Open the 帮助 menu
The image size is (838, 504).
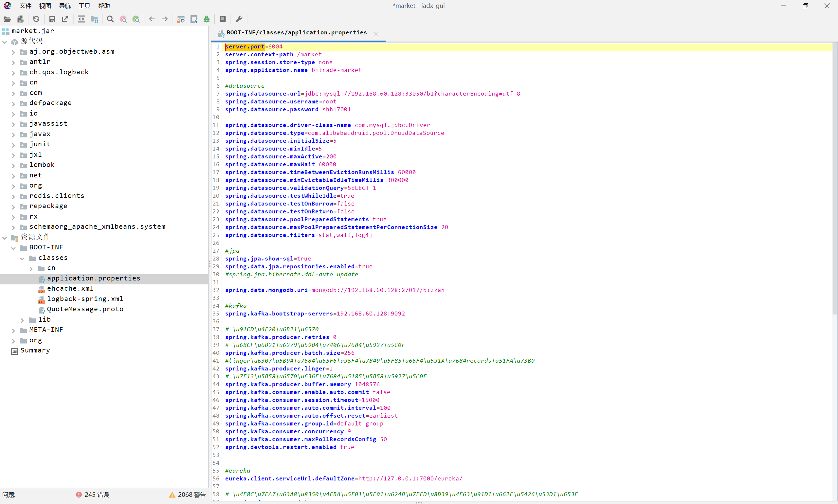(x=104, y=6)
